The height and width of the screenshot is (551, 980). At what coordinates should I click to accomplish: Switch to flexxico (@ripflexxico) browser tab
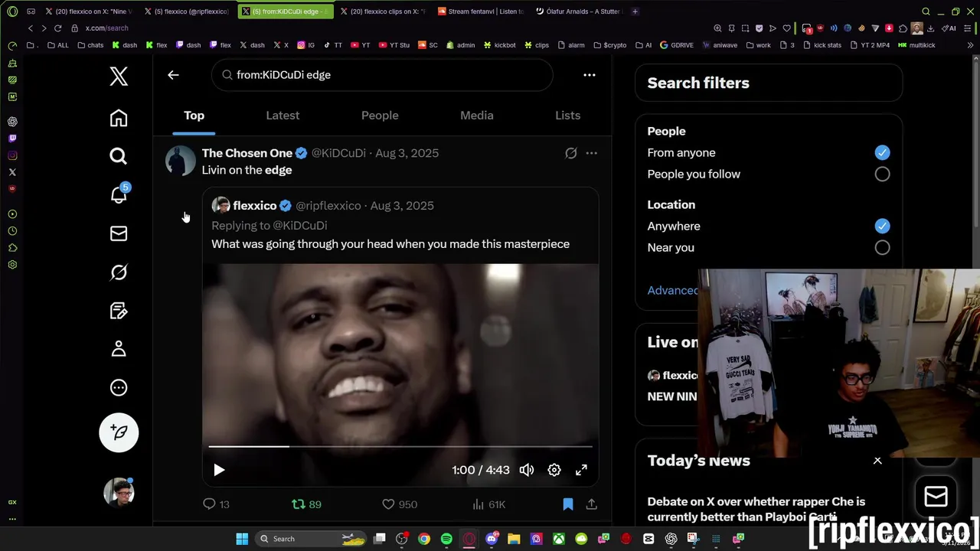click(x=186, y=11)
